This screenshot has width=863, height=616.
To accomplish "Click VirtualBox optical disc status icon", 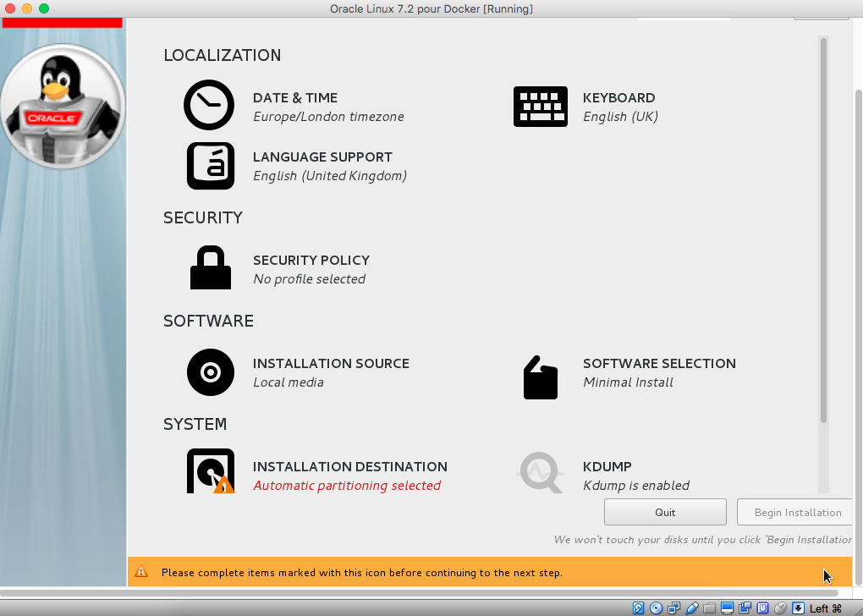I will (657, 608).
